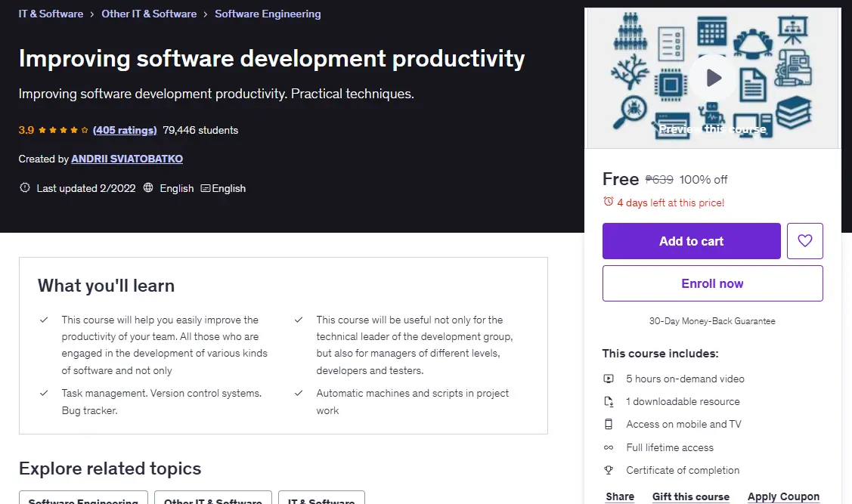Click the Certificate of completion text
Viewport: 852px width, 504px height.
(x=683, y=470)
